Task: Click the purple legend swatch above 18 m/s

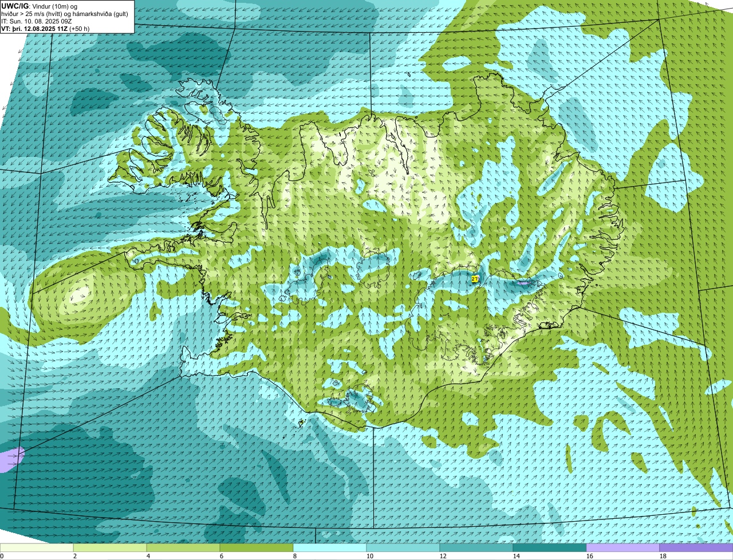Action: [x=696, y=547]
